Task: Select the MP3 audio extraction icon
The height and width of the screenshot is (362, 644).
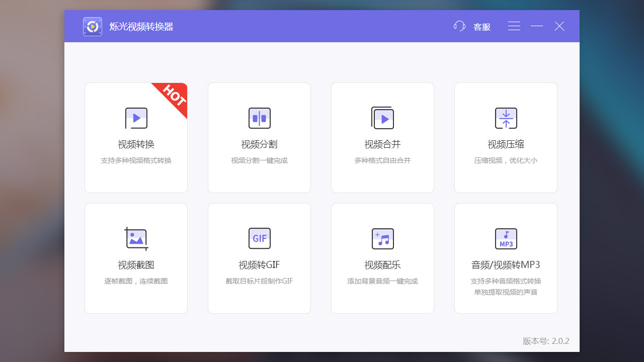Action: pos(506,238)
